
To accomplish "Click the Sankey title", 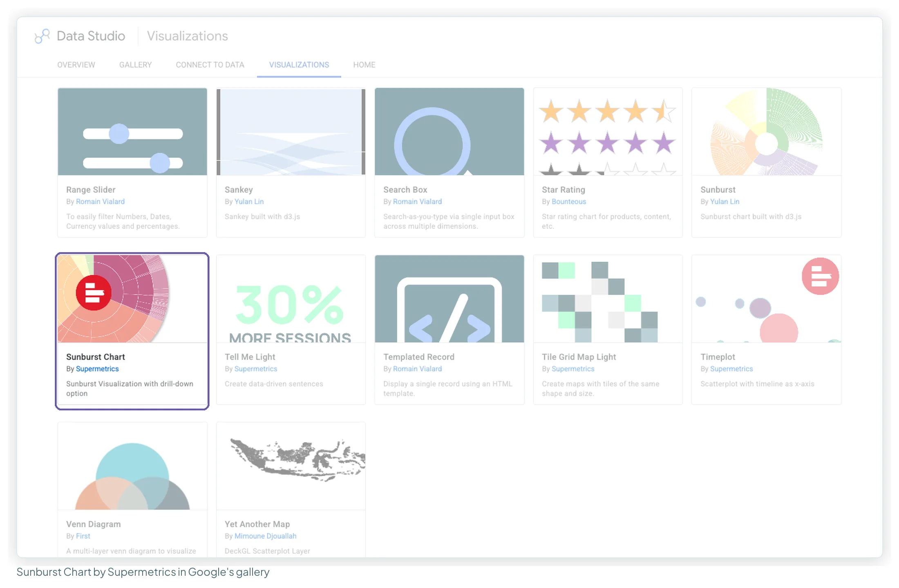I will coord(239,190).
